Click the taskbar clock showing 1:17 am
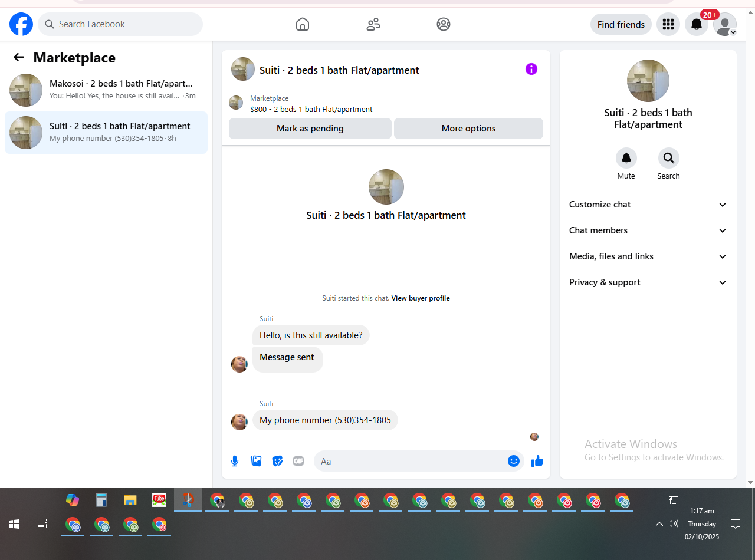This screenshot has width=755, height=560. click(702, 511)
